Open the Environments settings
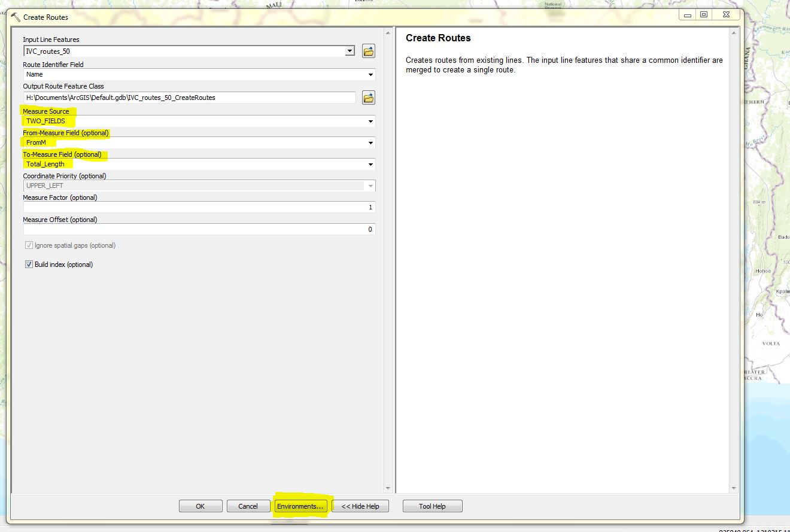The width and height of the screenshot is (790, 532). coord(300,506)
